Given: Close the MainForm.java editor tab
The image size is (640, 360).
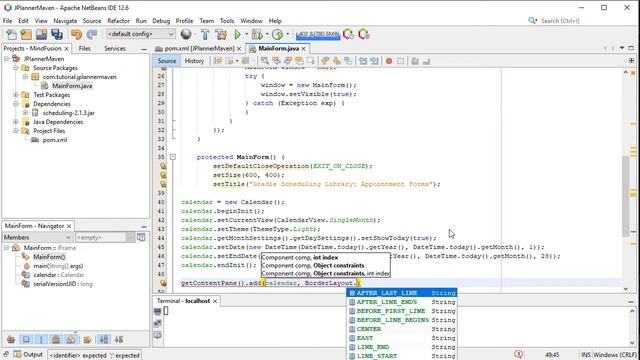Looking at the screenshot, I should coord(304,49).
